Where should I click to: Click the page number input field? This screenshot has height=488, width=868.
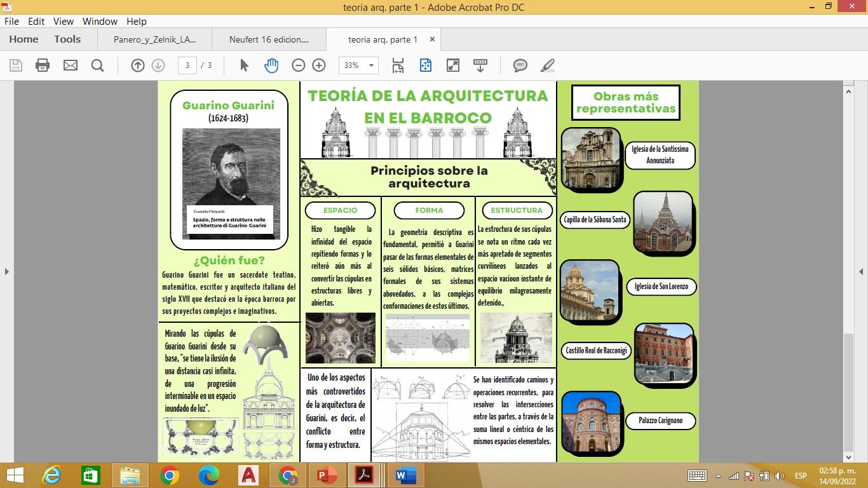pos(187,65)
